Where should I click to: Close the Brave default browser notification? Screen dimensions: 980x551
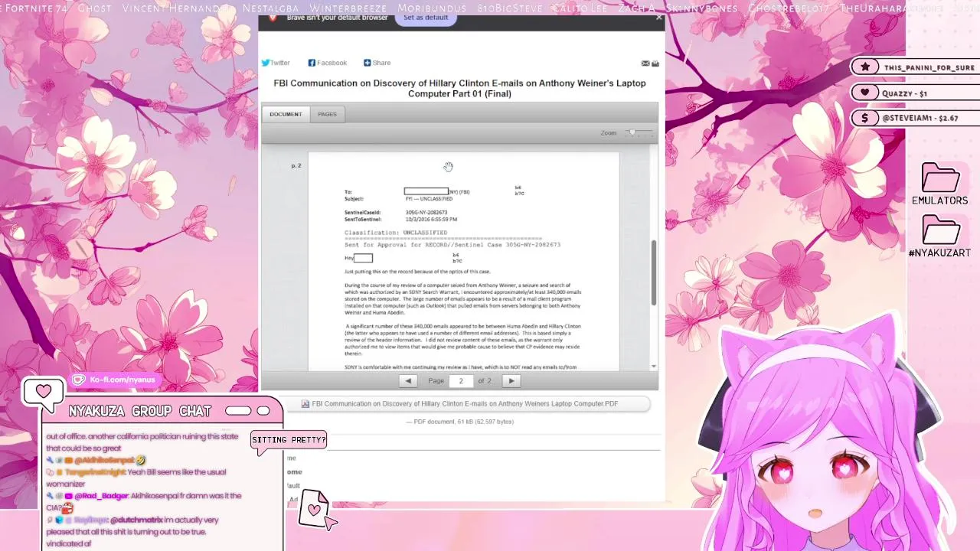point(659,17)
